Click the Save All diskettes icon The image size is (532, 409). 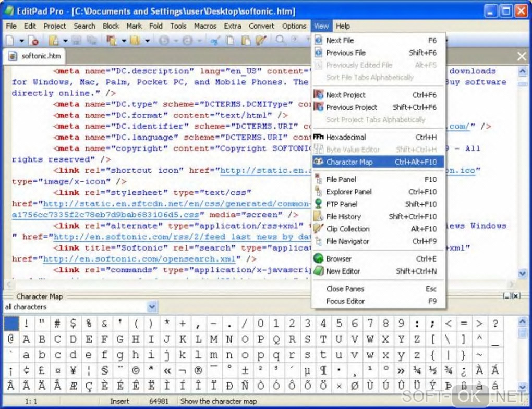point(92,41)
